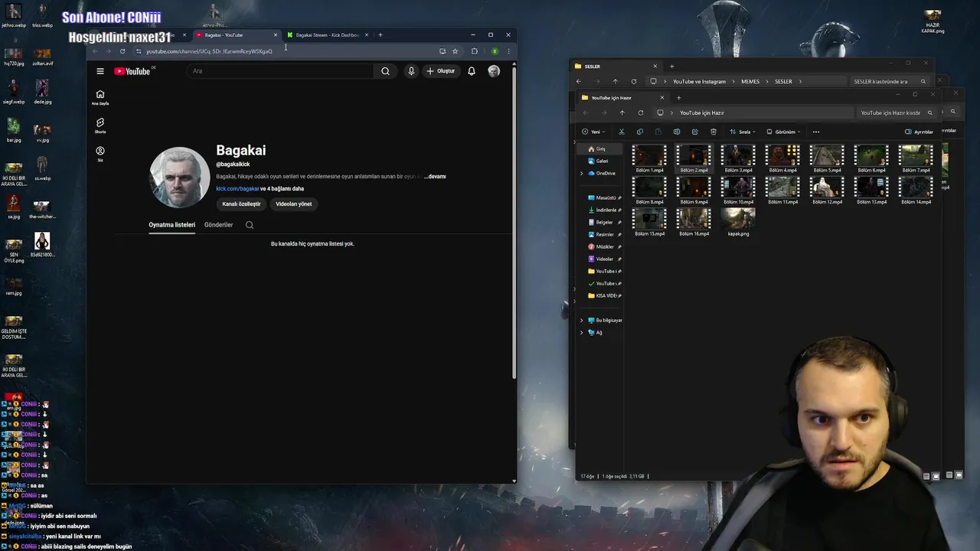Go to Ana Sayfa in YouTube sidebar
This screenshot has width=980, height=551.
coord(100,97)
